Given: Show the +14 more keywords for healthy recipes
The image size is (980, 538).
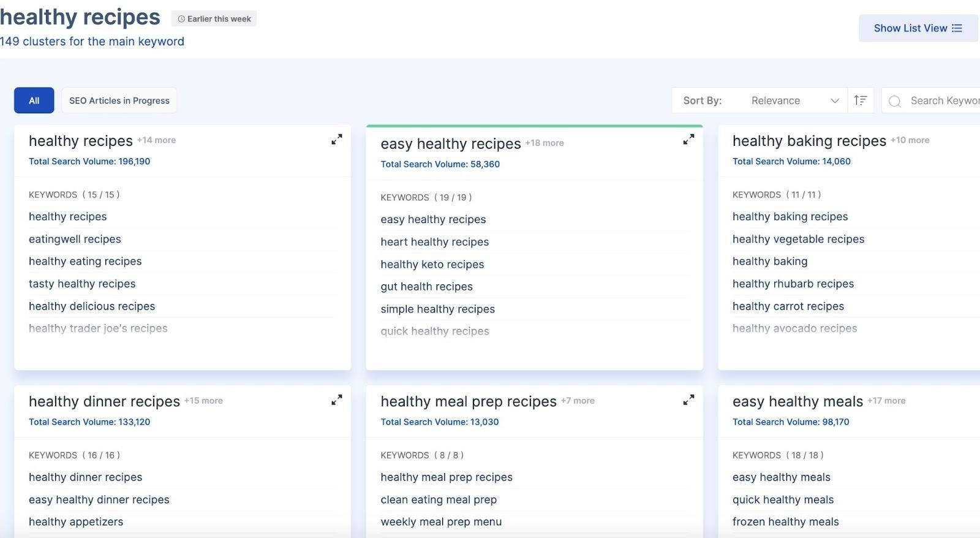Looking at the screenshot, I should pyautogui.click(x=156, y=140).
